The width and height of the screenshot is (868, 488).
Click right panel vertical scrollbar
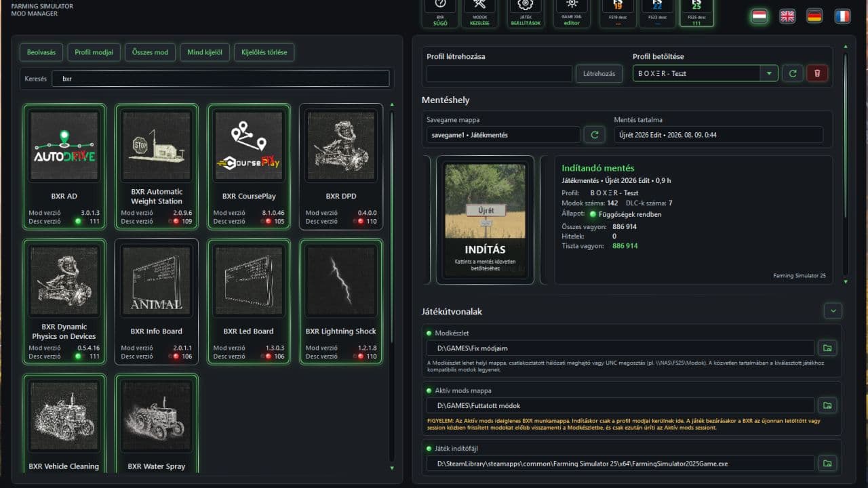point(845,136)
